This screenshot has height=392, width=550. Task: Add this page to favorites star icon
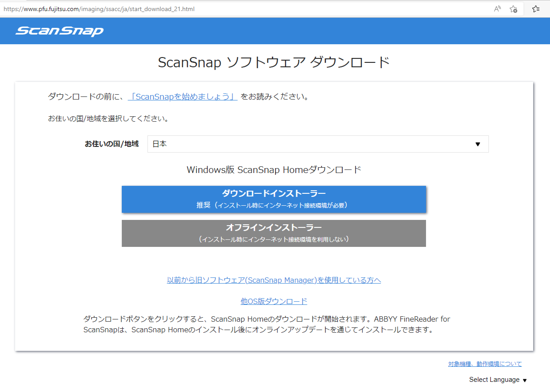[513, 9]
